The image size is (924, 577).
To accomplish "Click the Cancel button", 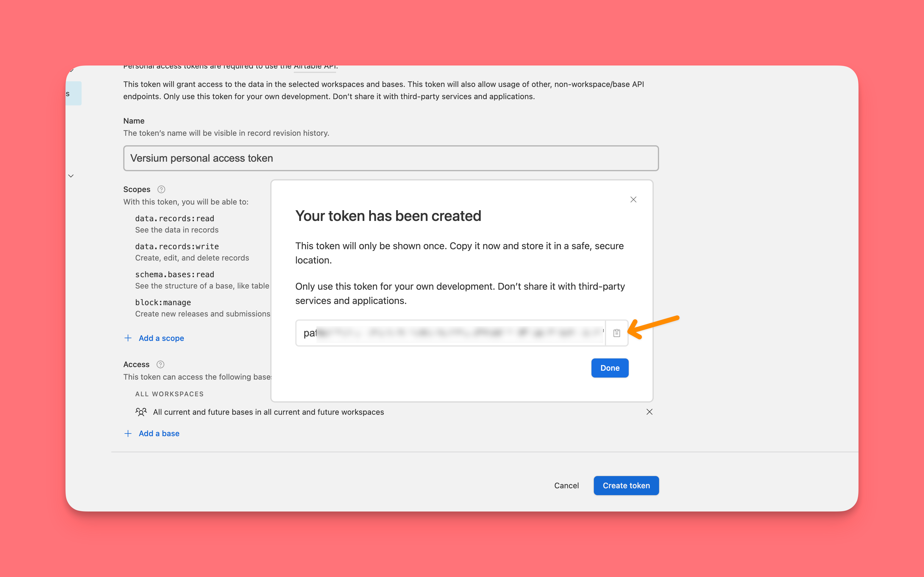I will [x=566, y=485].
